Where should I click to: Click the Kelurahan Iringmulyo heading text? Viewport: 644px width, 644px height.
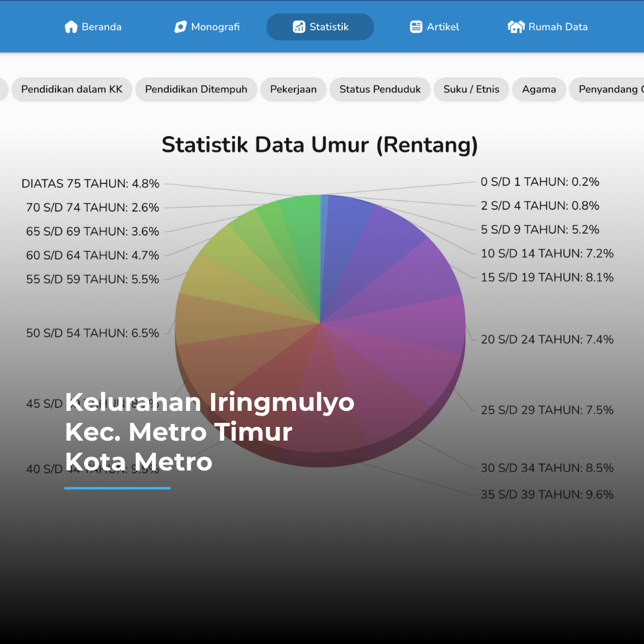coord(209,402)
